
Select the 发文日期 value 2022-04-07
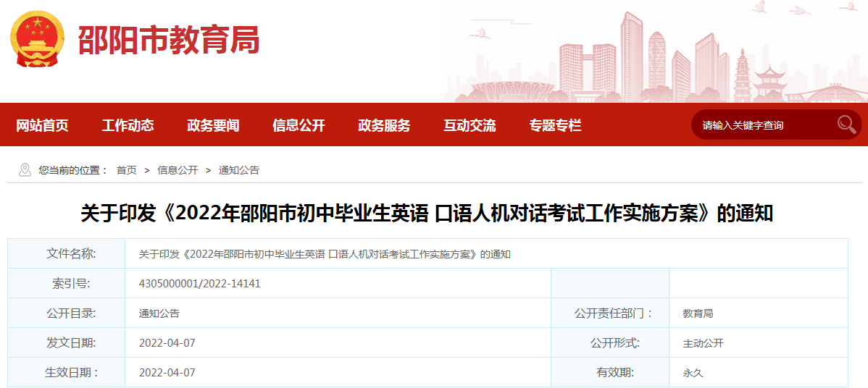tap(167, 343)
